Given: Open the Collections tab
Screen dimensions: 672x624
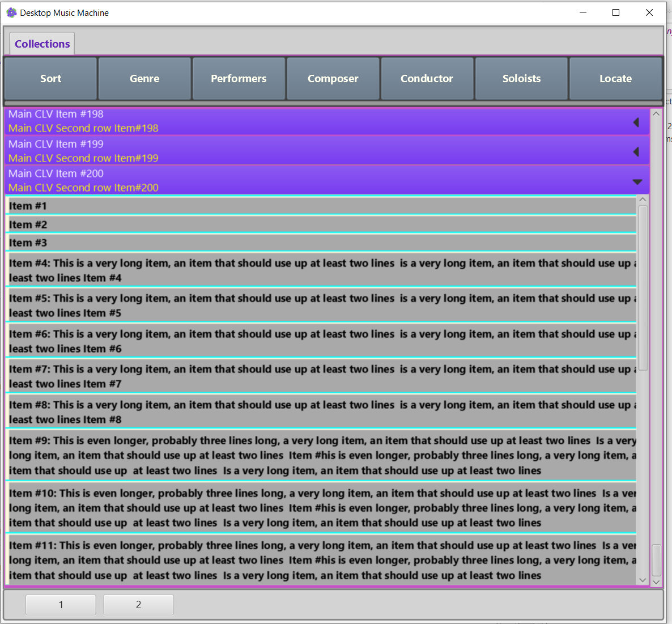Looking at the screenshot, I should (x=42, y=44).
